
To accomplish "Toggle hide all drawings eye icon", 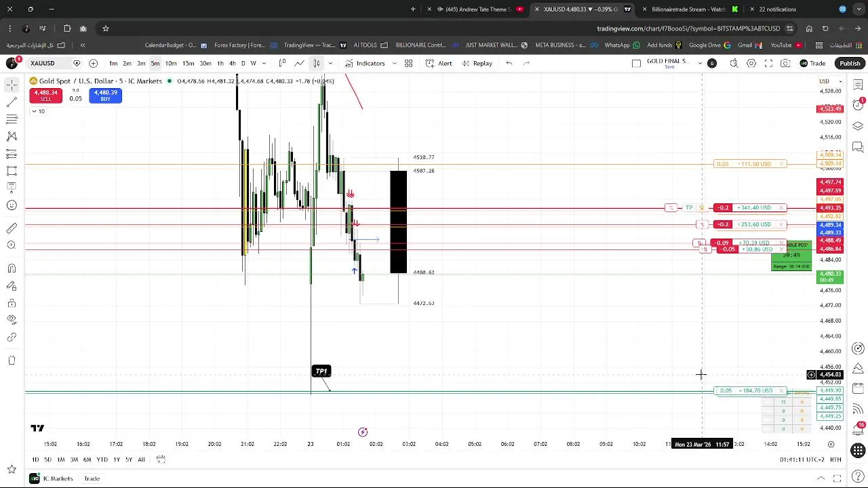I will [x=12, y=320].
